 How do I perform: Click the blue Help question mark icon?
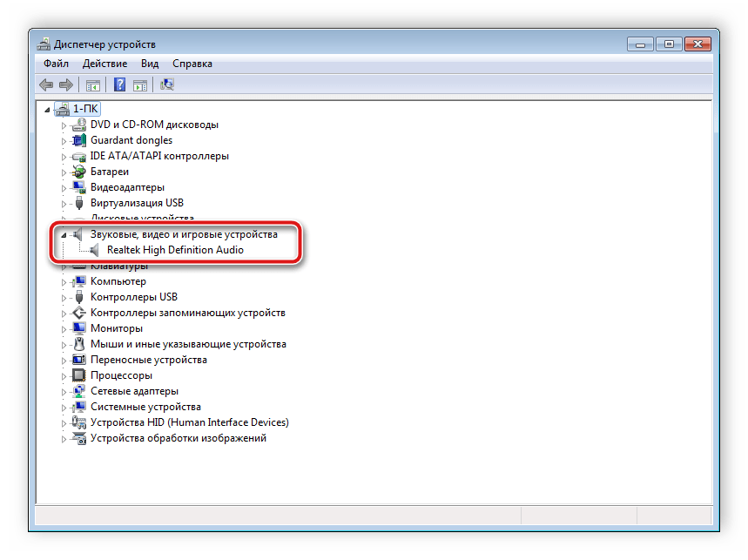coord(119,84)
